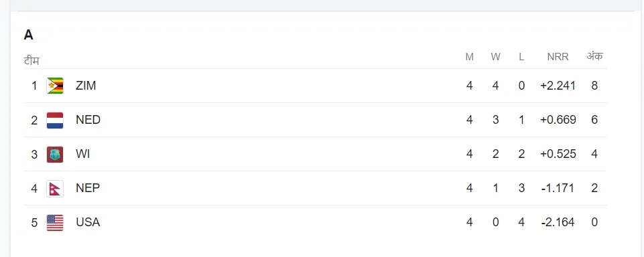The height and width of the screenshot is (257, 644).
Task: Open the NED team name link
Action: (x=88, y=120)
